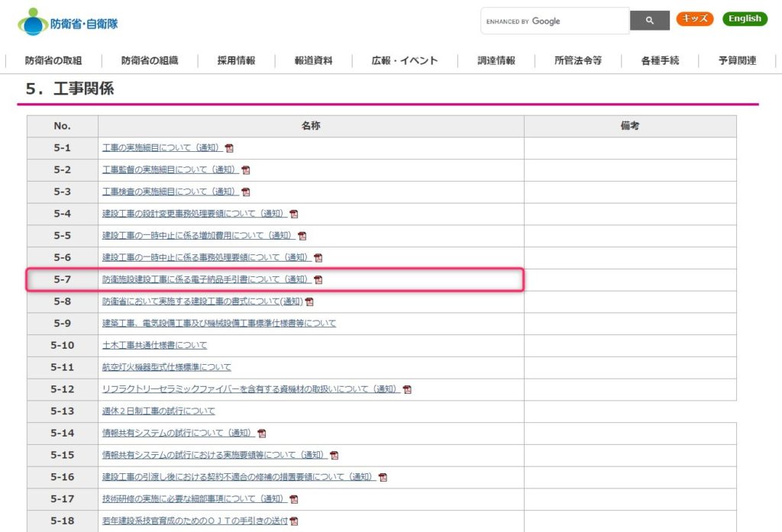Click the magnifier search button

coord(649,21)
